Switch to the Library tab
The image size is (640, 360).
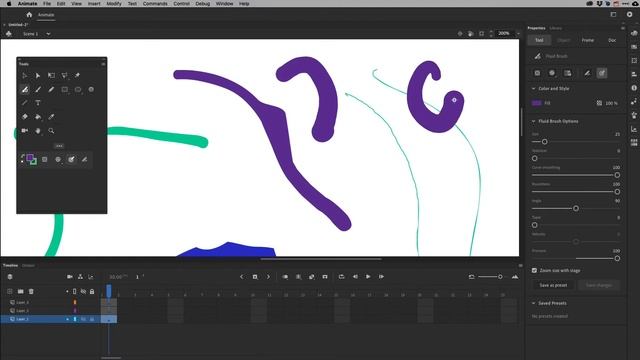[556, 28]
